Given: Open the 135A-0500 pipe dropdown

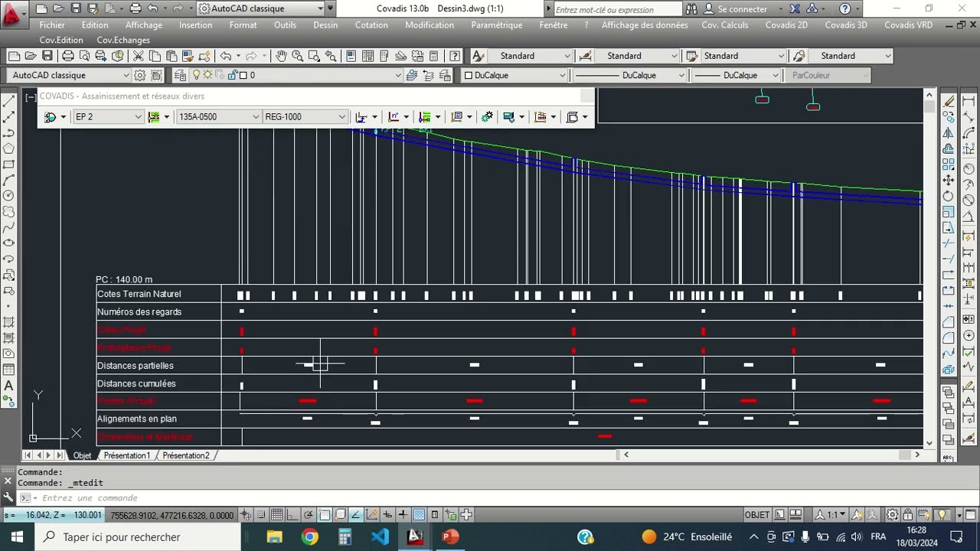Looking at the screenshot, I should pos(219,117).
